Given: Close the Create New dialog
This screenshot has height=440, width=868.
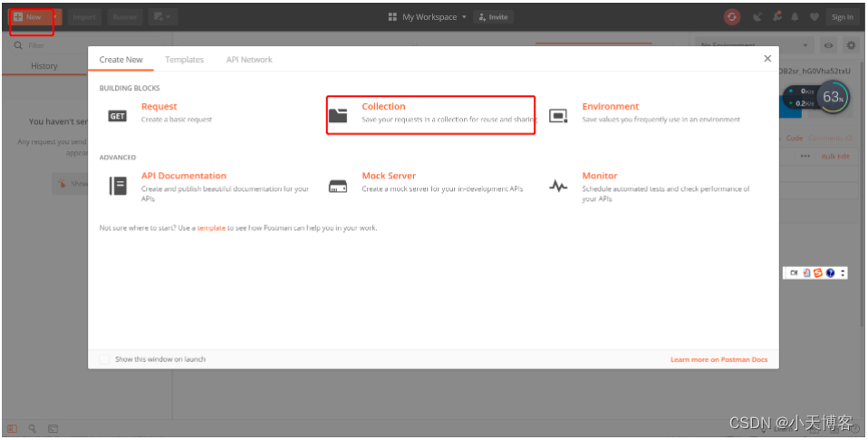Looking at the screenshot, I should click(x=767, y=59).
